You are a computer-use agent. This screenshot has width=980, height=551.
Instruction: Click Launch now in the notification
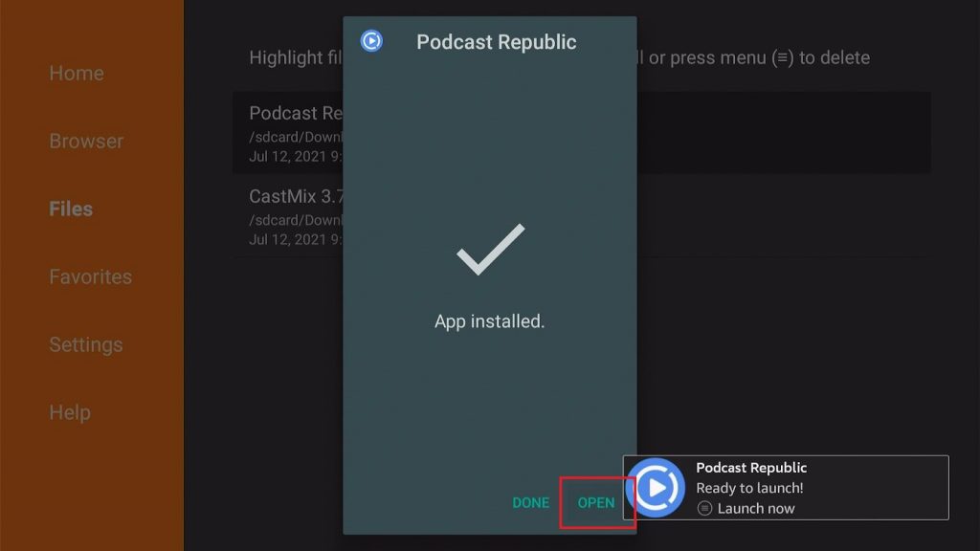click(x=756, y=509)
